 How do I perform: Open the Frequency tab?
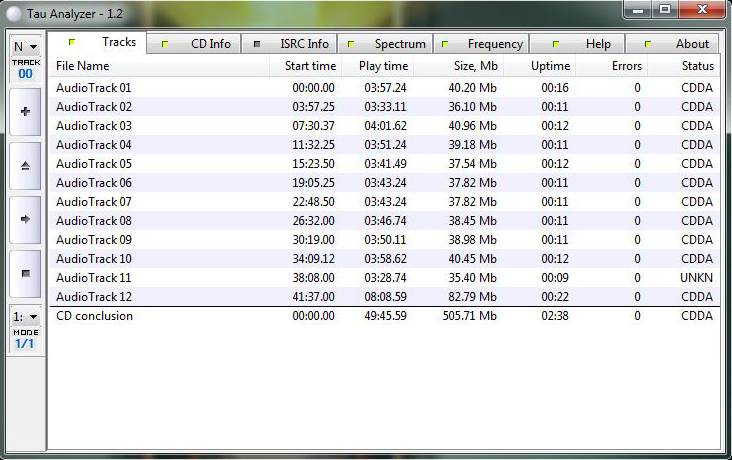click(482, 44)
